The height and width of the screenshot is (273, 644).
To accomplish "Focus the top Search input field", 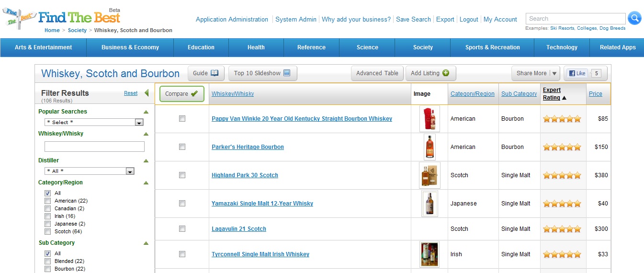I will coord(576,19).
